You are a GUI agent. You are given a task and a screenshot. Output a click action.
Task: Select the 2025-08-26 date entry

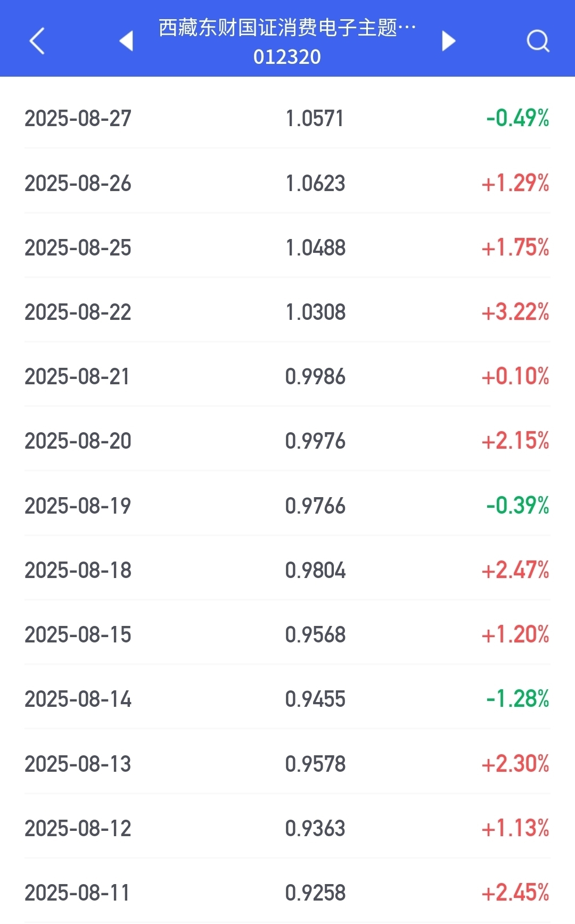(78, 183)
